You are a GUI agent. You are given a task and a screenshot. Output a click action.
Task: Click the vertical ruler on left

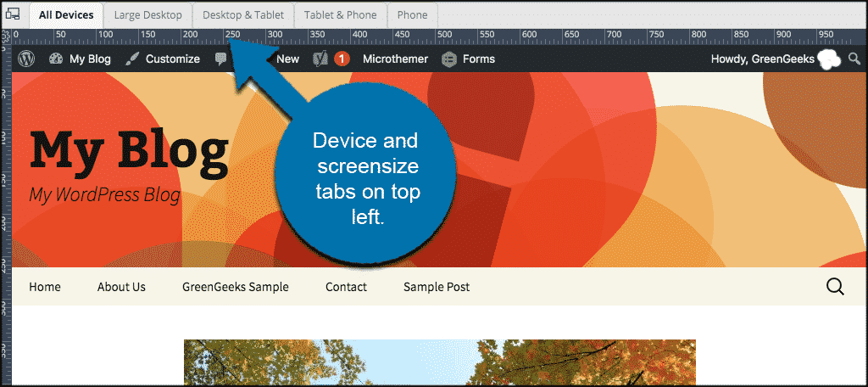click(7, 216)
